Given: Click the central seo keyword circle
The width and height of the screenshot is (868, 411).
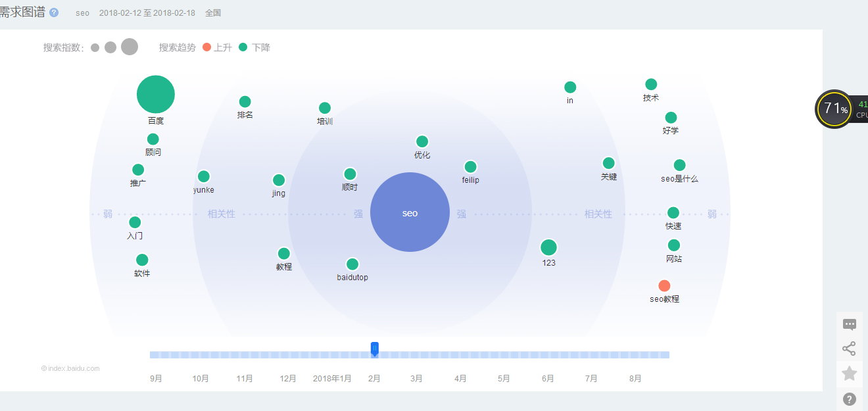Looking at the screenshot, I should coord(410,212).
